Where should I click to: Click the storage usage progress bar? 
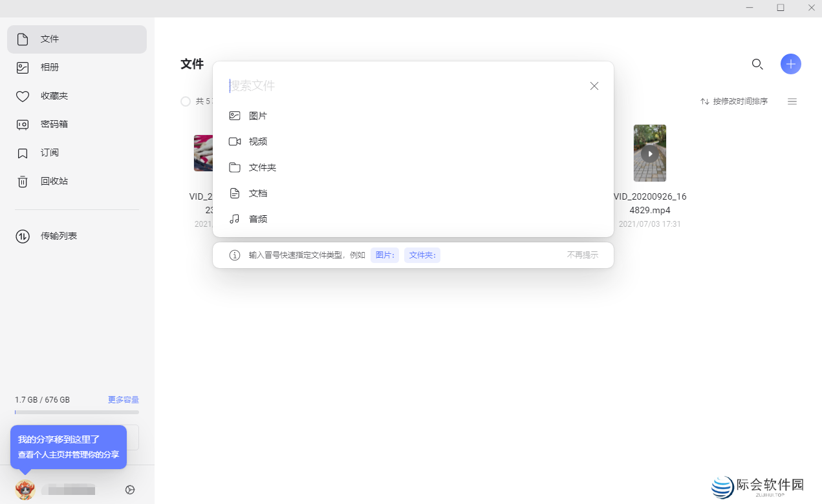(76, 412)
